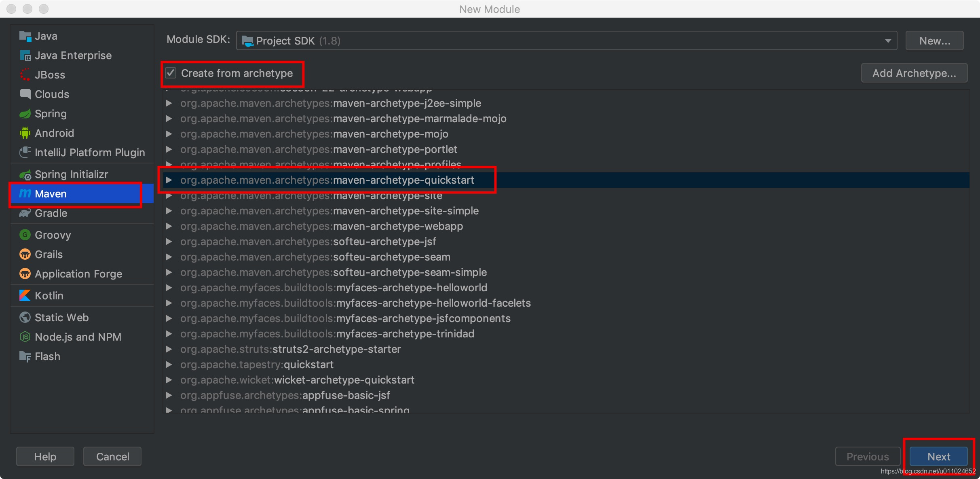Open the Module SDK dropdown
This screenshot has height=479, width=980.
point(888,41)
